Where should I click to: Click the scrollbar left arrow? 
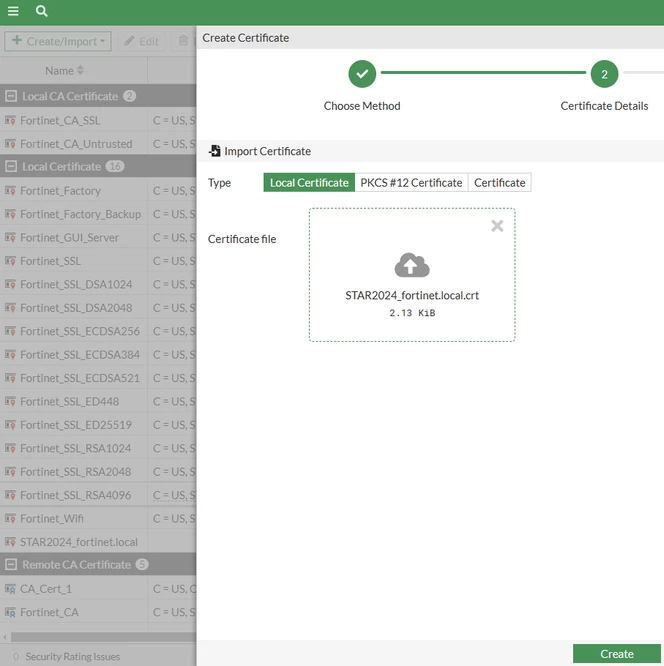(x=5, y=637)
